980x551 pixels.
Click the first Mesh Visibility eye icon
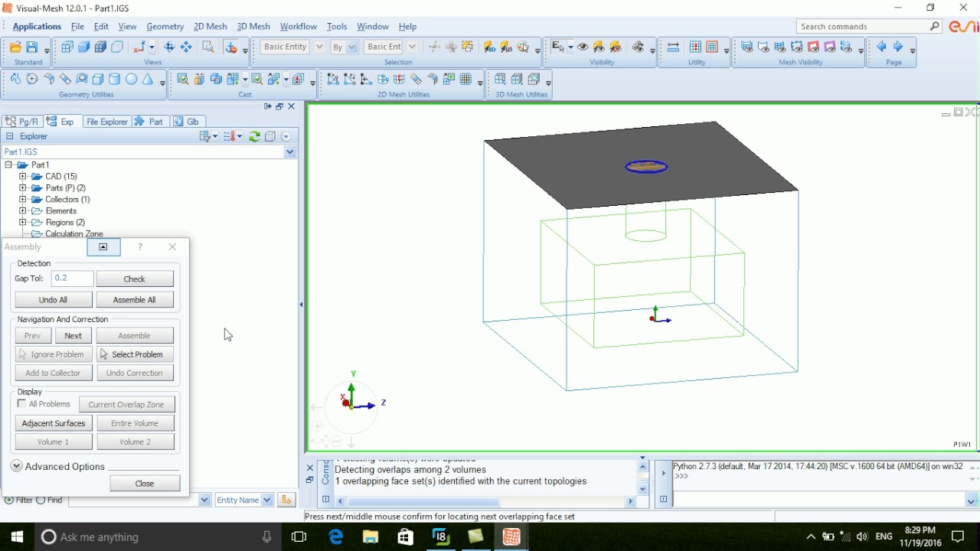pos(746,47)
